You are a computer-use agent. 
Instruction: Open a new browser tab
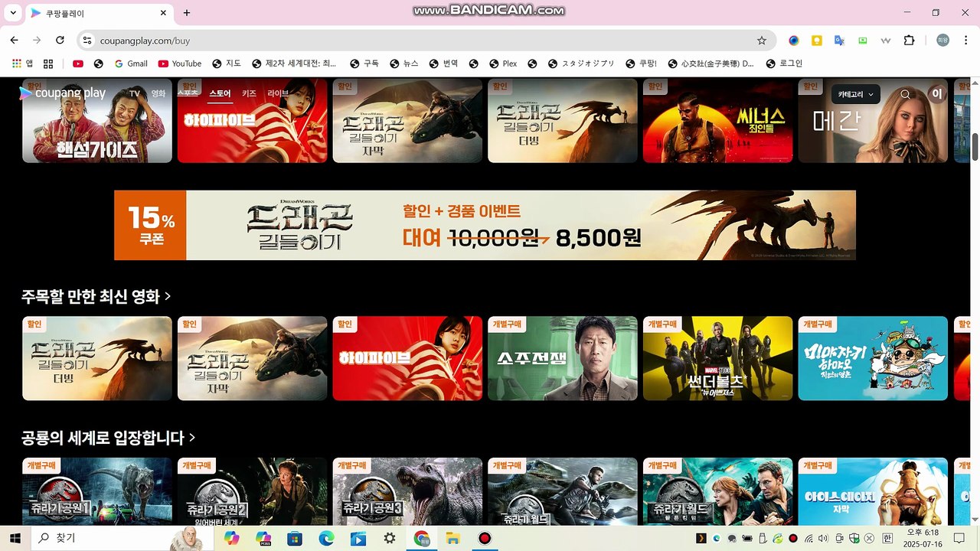point(187,13)
